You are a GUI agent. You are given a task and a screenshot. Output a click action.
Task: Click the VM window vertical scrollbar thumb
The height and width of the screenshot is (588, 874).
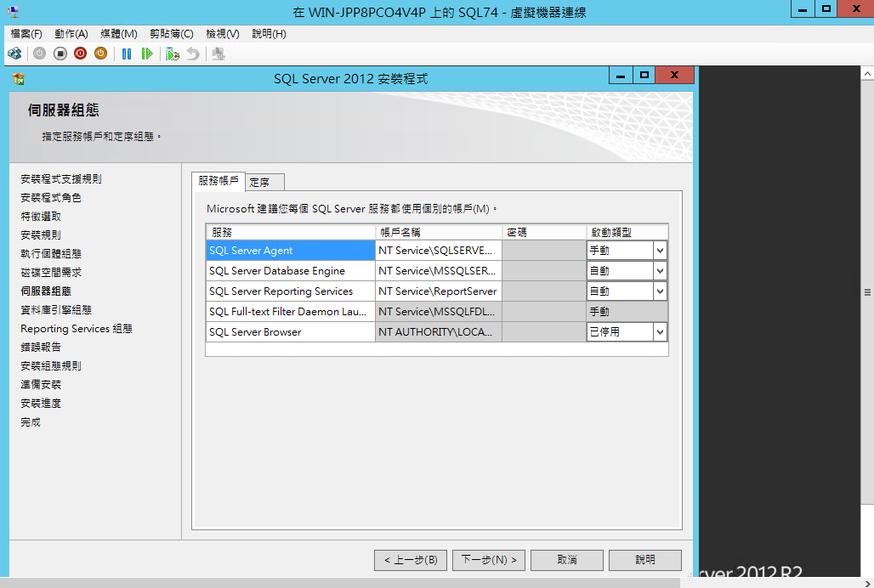tap(867, 292)
